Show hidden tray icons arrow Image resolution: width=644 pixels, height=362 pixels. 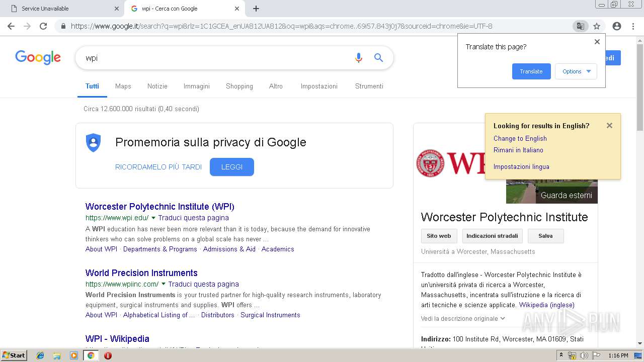(561, 355)
